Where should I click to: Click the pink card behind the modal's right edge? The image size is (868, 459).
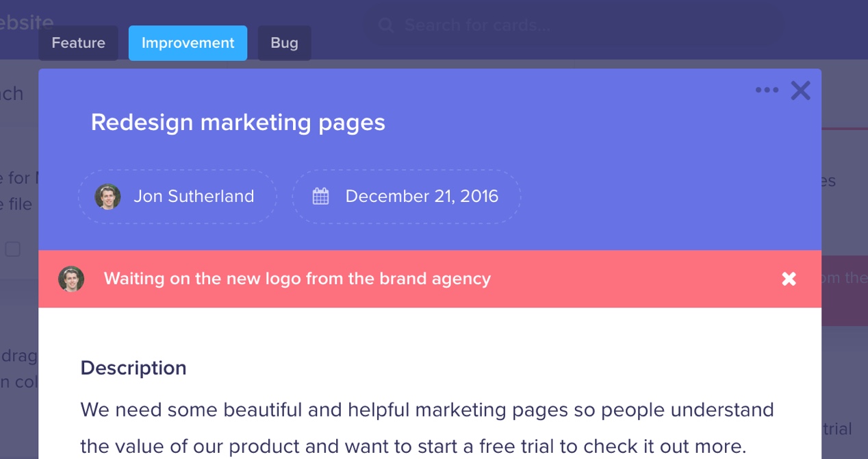pos(844,288)
